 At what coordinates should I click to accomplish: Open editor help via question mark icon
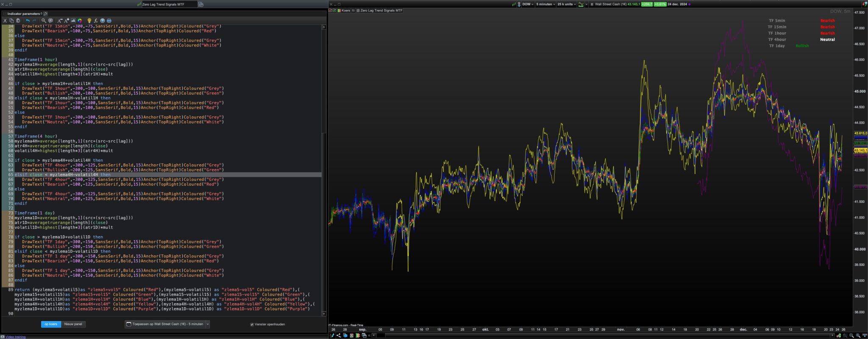point(102,20)
